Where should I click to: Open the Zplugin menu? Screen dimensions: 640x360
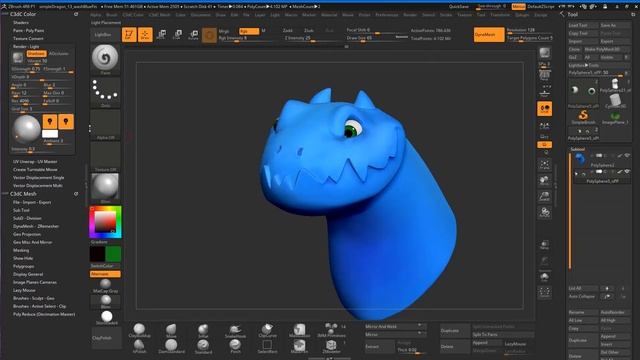[522, 15]
